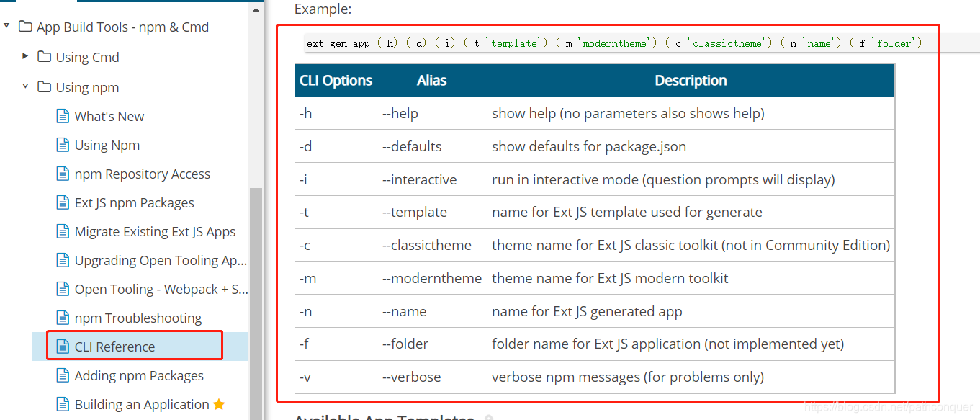Image resolution: width=980 pixels, height=420 pixels.
Task: Click the Using Cmd folder icon
Action: tap(45, 57)
